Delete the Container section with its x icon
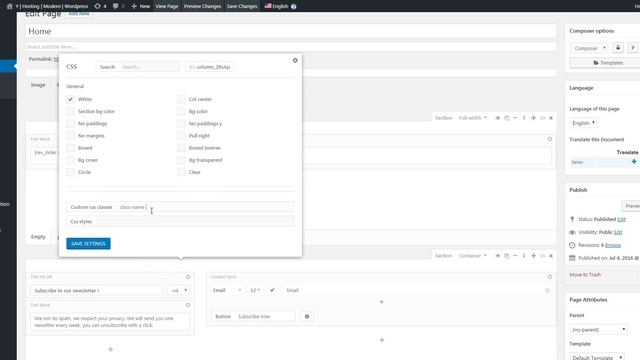The width and height of the screenshot is (640, 360). tap(551, 256)
